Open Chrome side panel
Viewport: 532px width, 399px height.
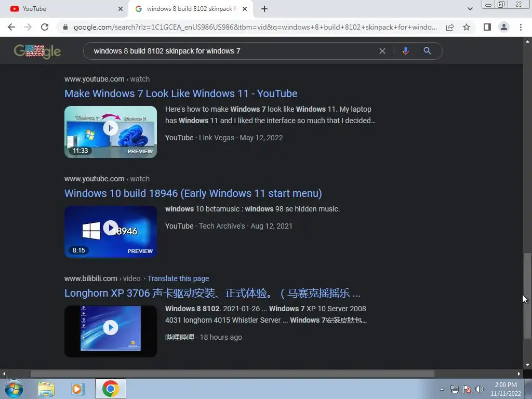click(487, 27)
